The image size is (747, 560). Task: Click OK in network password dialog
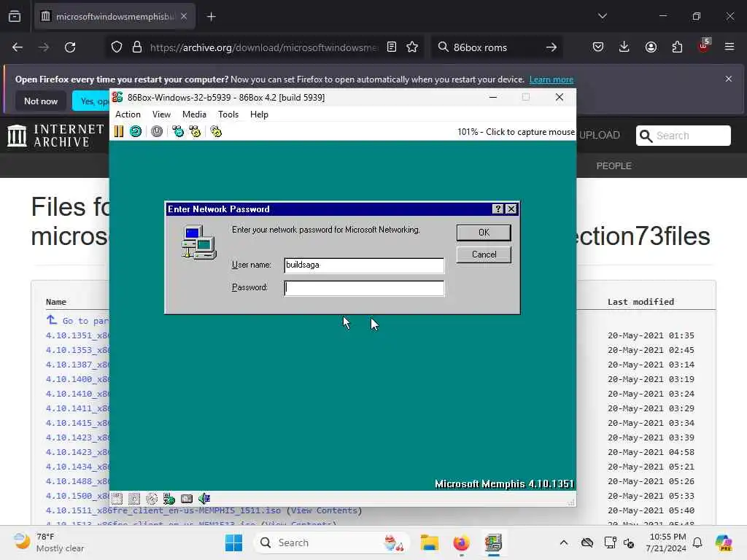484,233
